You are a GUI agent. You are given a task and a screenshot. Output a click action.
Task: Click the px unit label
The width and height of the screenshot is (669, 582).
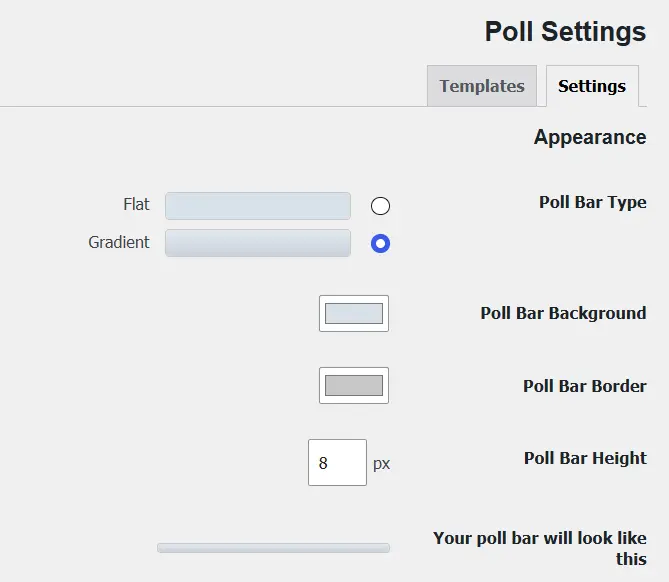(381, 464)
